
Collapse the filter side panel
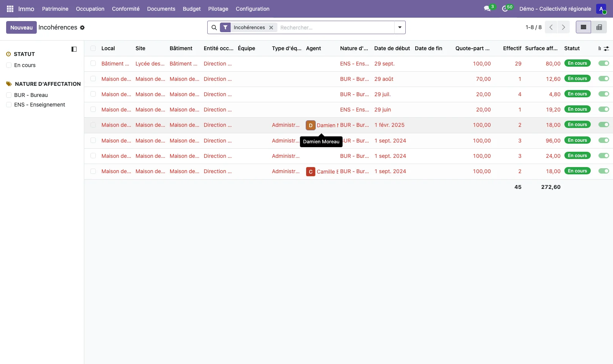click(x=74, y=49)
